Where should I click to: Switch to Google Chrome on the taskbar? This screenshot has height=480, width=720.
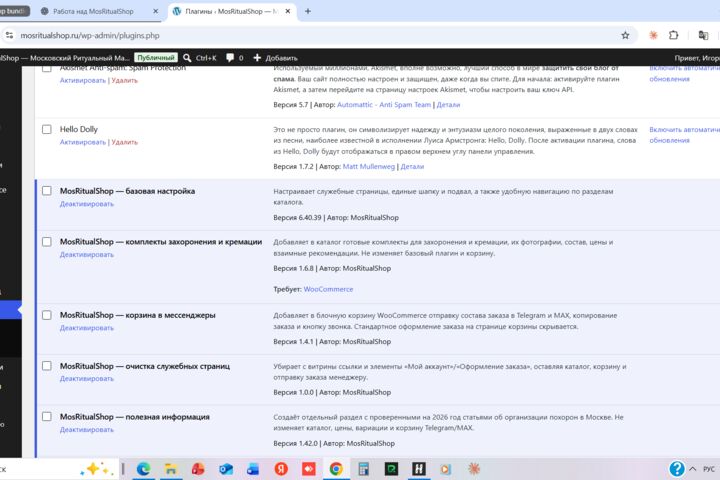tap(336, 469)
